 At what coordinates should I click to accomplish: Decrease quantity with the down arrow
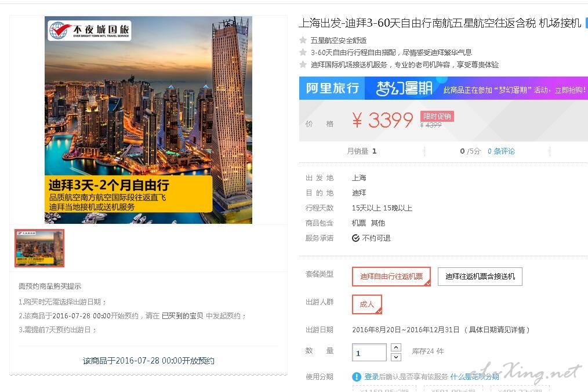point(396,357)
